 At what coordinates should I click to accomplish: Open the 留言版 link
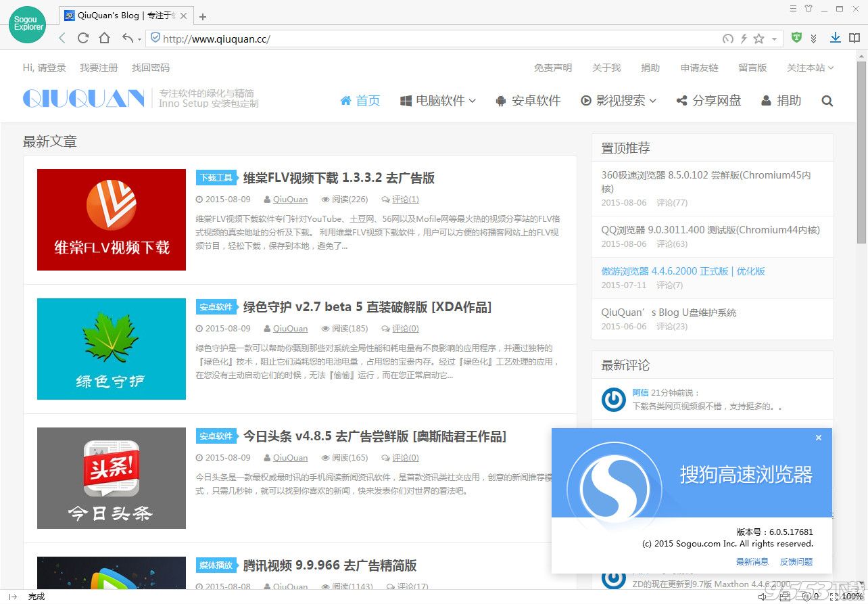pyautogui.click(x=752, y=68)
